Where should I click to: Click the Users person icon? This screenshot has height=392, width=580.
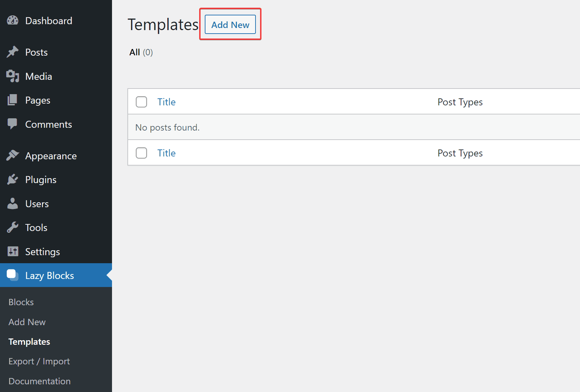(13, 203)
